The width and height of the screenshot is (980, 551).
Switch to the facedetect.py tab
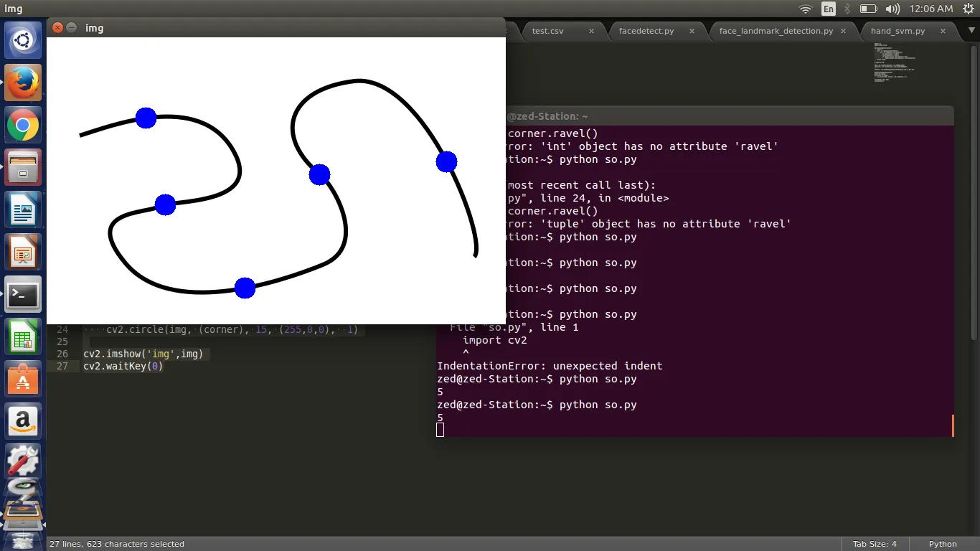(646, 31)
